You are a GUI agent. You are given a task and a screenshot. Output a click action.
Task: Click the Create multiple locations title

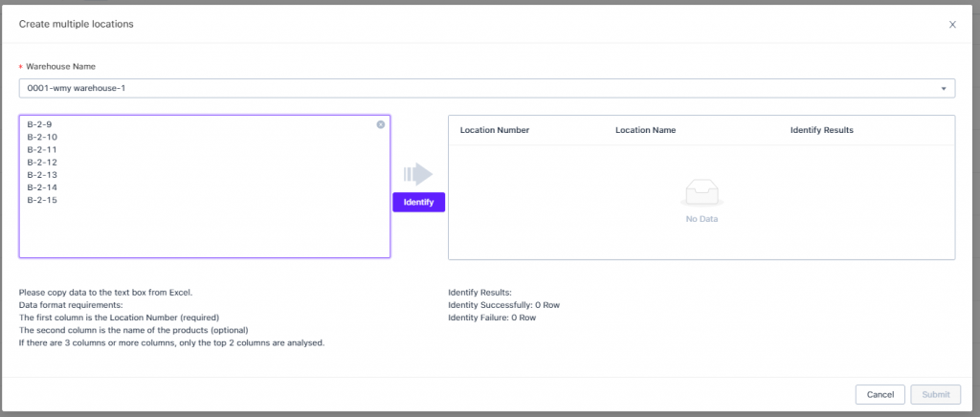point(76,24)
